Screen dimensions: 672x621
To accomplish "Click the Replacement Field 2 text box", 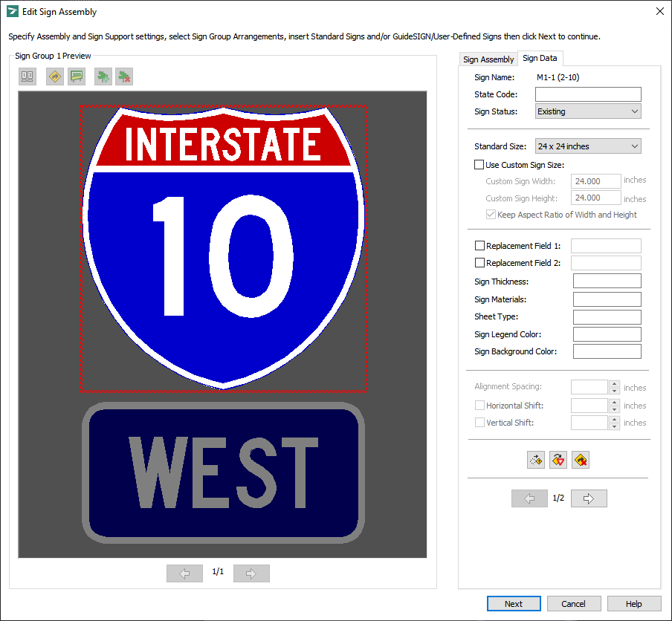I will point(606,263).
